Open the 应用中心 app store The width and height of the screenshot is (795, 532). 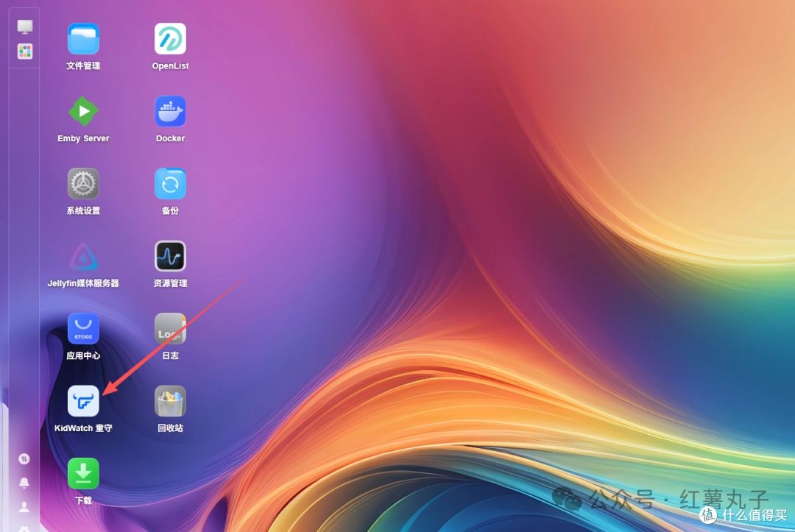83,329
